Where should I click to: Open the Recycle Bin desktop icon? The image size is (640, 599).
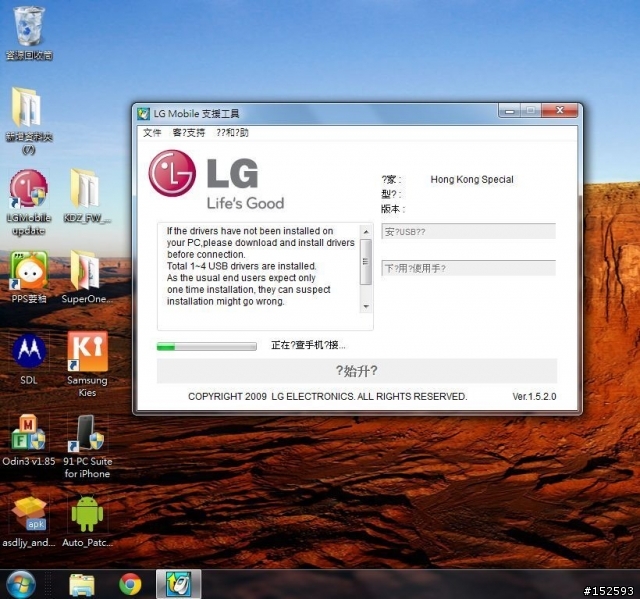point(29,27)
